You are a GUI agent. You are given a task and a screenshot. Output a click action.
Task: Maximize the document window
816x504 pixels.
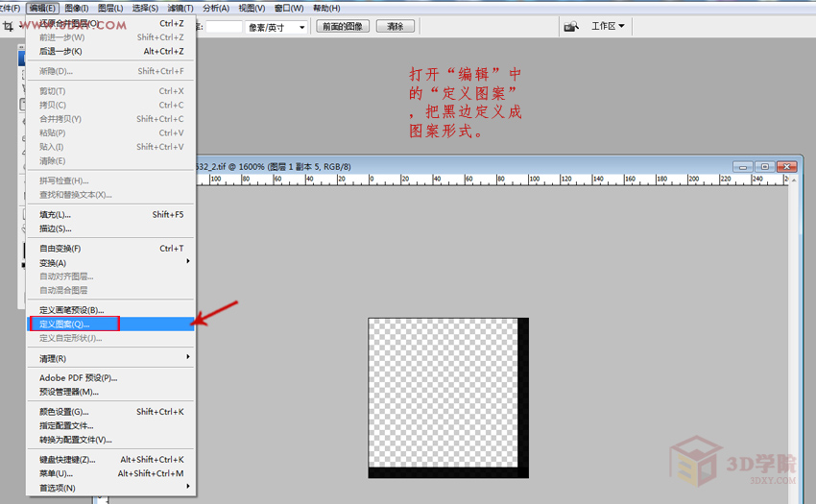764,167
